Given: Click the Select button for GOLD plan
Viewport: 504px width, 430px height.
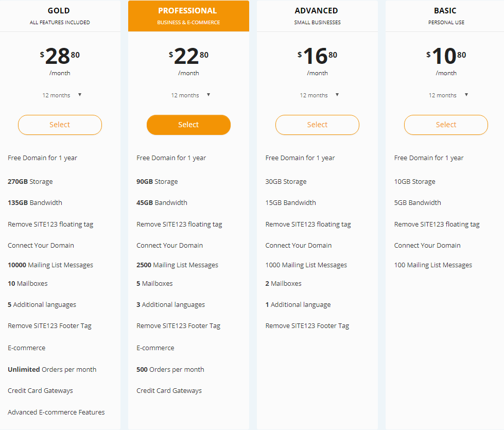Looking at the screenshot, I should (60, 125).
